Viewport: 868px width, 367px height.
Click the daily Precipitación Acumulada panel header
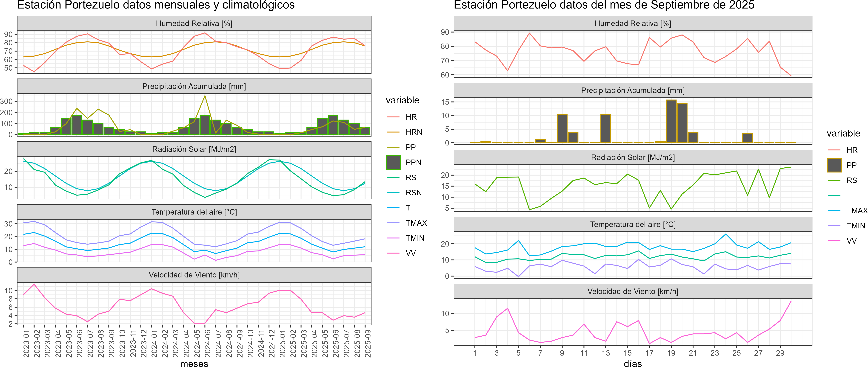[632, 90]
